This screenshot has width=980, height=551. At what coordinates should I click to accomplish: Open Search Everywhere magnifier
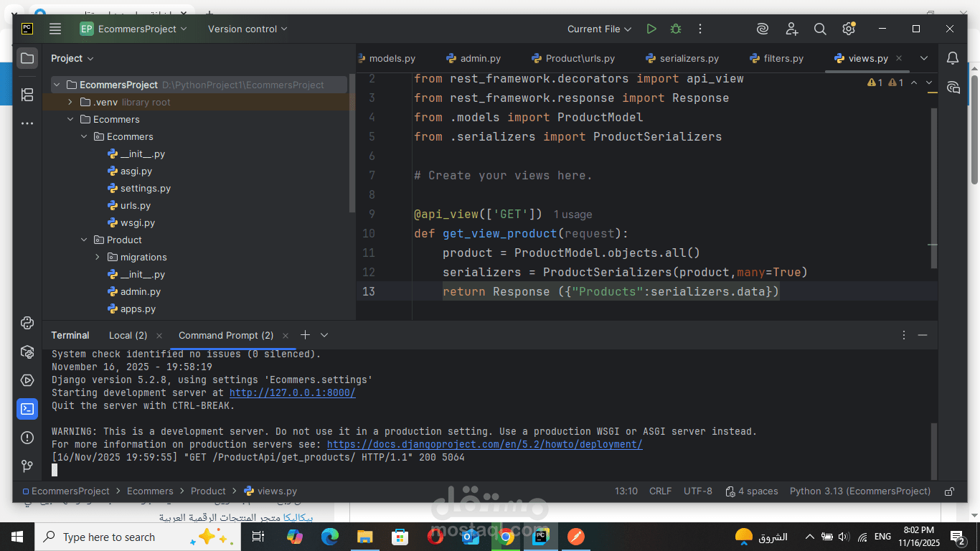pos(820,29)
